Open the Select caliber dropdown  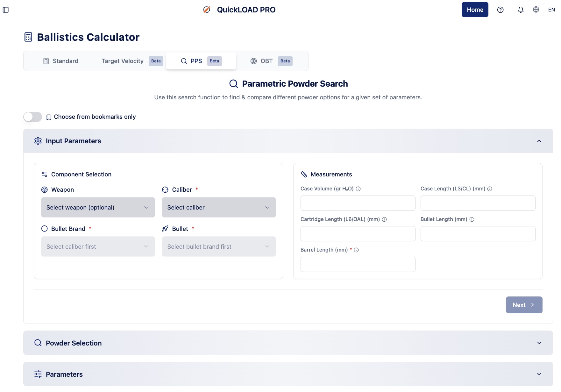pyautogui.click(x=218, y=207)
